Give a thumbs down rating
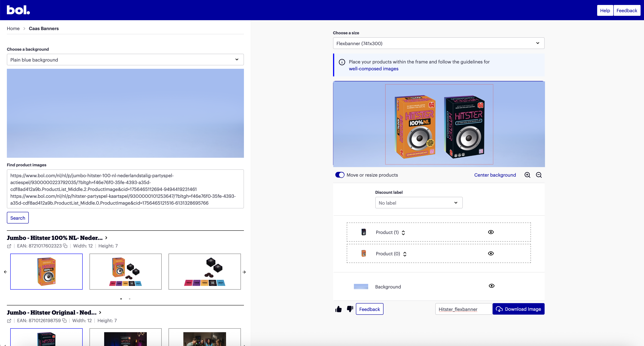 point(350,309)
